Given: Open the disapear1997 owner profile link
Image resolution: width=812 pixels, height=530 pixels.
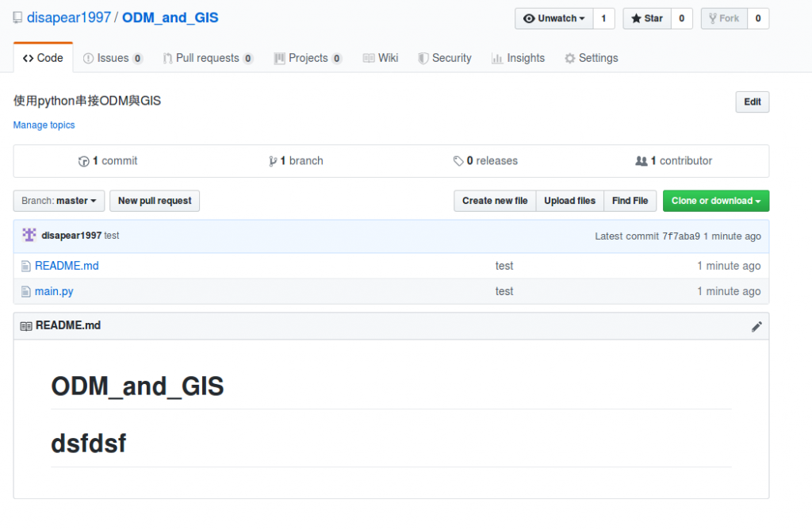Looking at the screenshot, I should (69, 17).
